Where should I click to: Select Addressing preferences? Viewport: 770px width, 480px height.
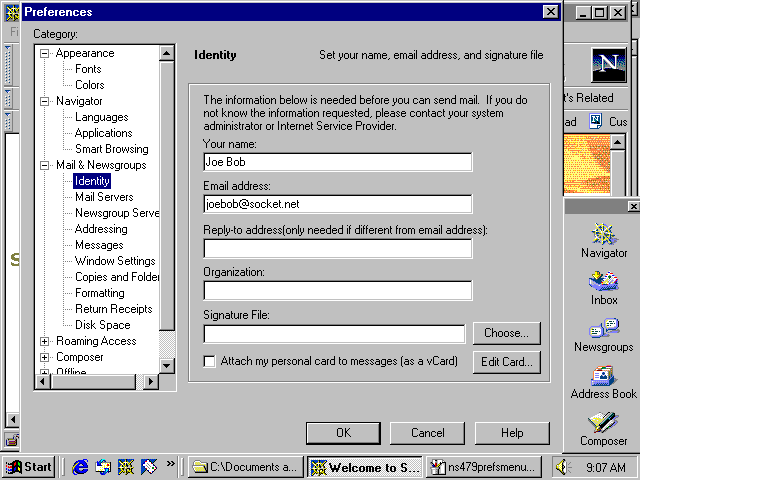pos(101,229)
